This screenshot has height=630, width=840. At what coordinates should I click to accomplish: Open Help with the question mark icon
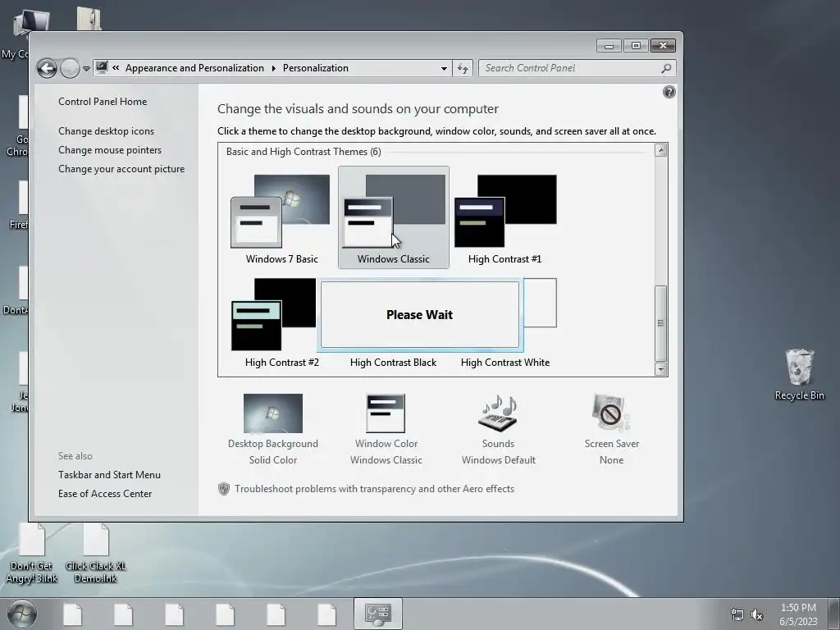coord(669,92)
